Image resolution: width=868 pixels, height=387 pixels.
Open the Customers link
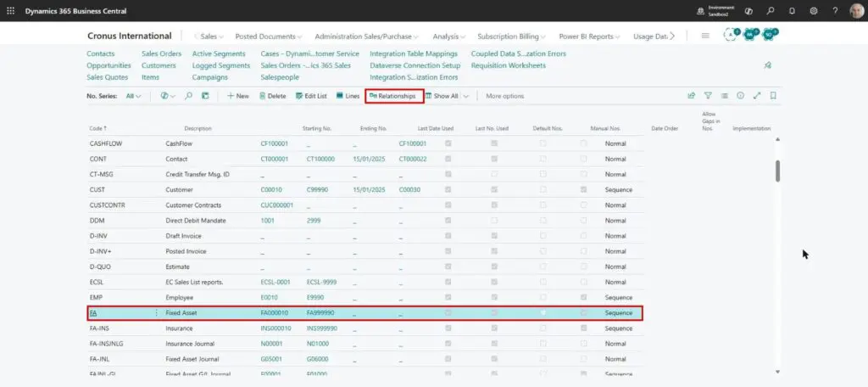[159, 65]
